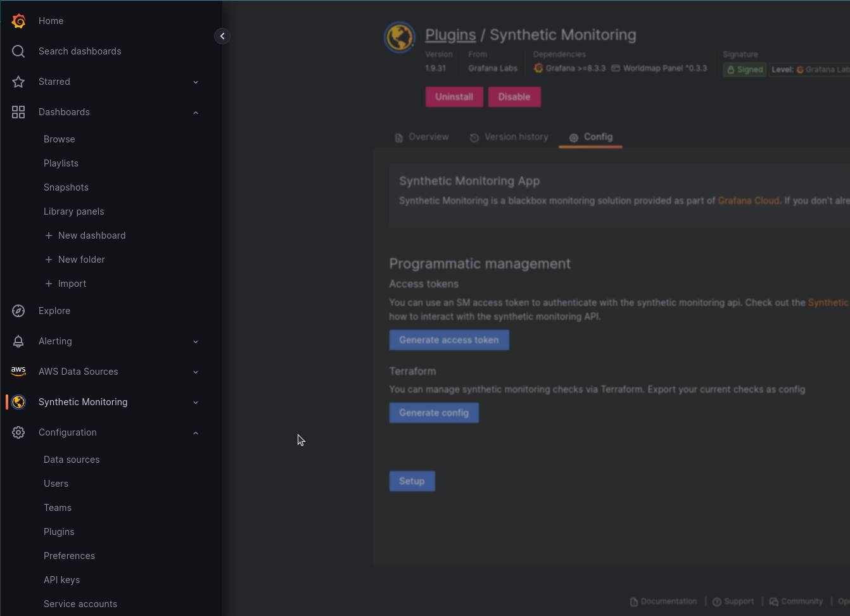Open Configuration via the gear icon
The width and height of the screenshot is (850, 616).
[18, 432]
